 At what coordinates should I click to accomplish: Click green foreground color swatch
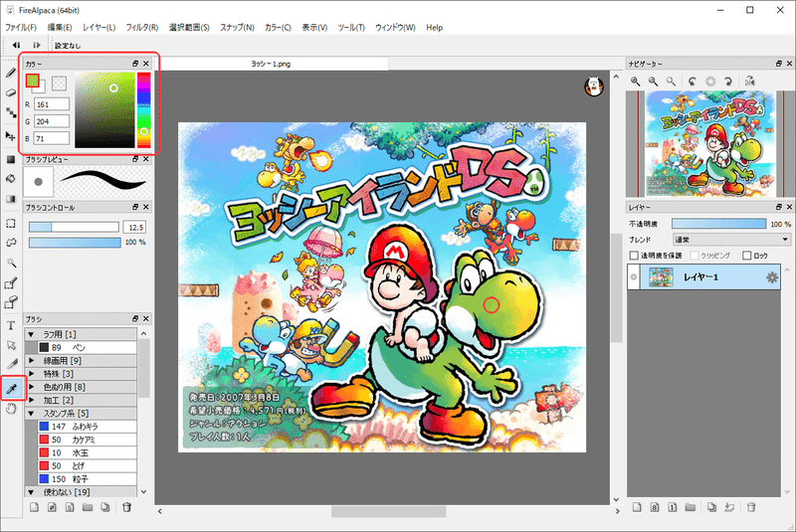point(33,81)
